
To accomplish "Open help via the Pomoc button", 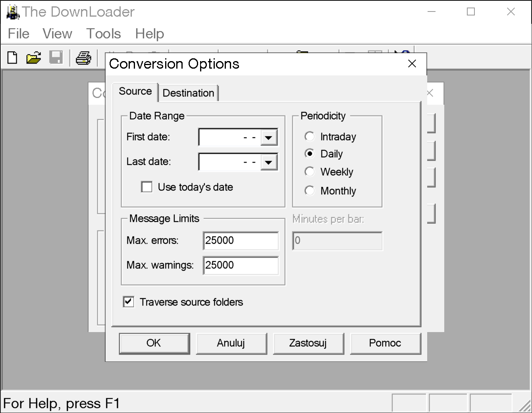I will pyautogui.click(x=385, y=343).
